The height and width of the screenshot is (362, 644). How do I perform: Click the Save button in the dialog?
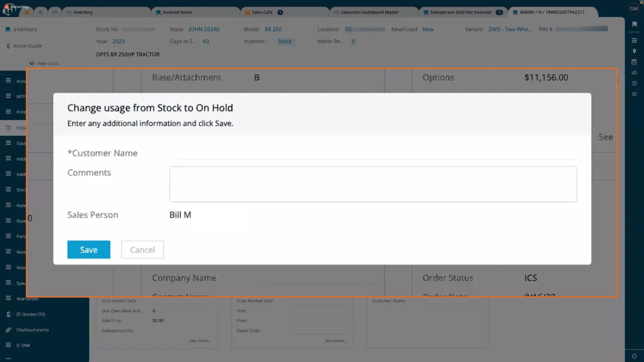(x=88, y=250)
